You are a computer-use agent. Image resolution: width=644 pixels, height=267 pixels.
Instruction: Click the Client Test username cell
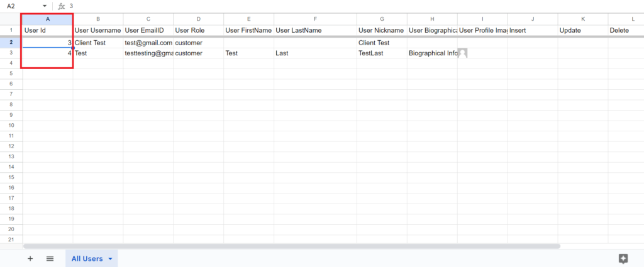(x=98, y=42)
